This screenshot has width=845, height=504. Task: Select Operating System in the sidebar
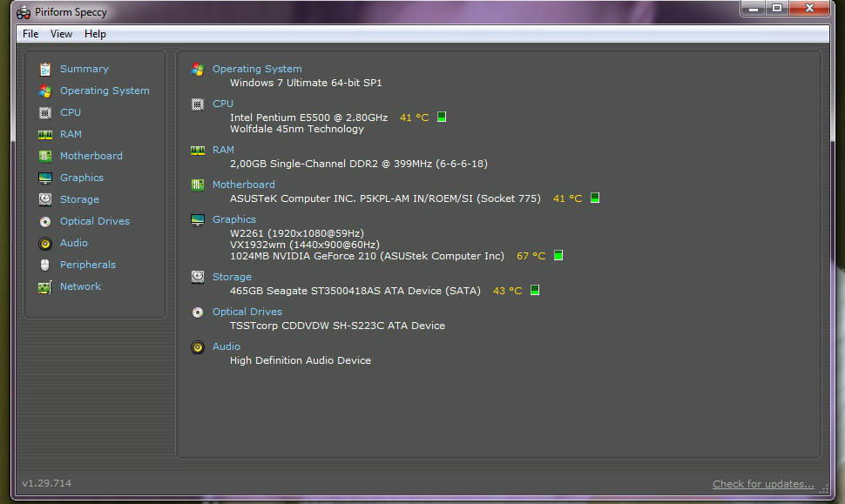(105, 91)
